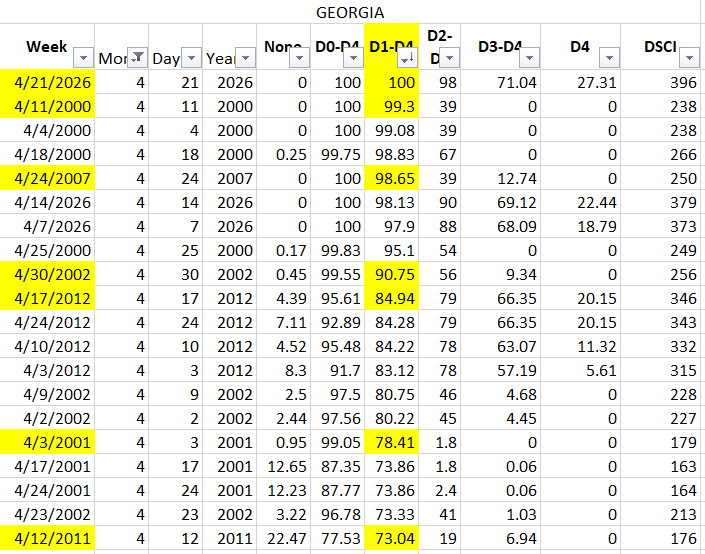Select D3-D4 value 57.19
Viewport: 705px width, 554px height.
[x=501, y=370]
